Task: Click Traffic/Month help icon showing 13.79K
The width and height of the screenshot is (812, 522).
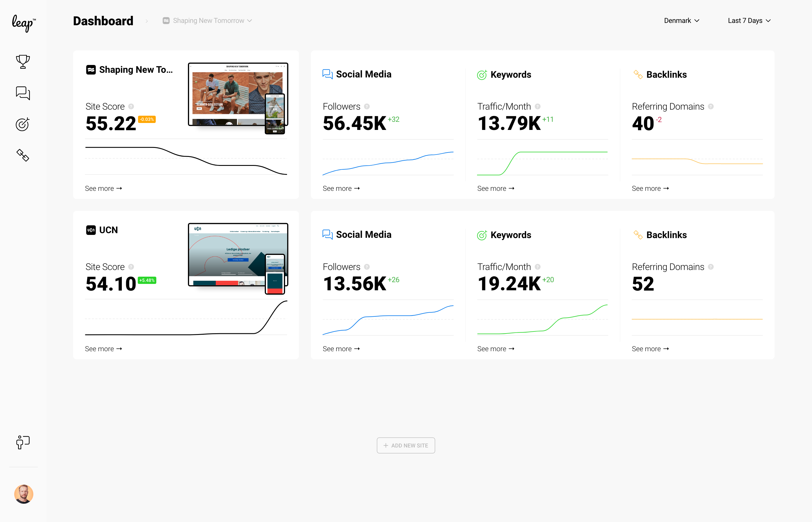Action: (537, 106)
